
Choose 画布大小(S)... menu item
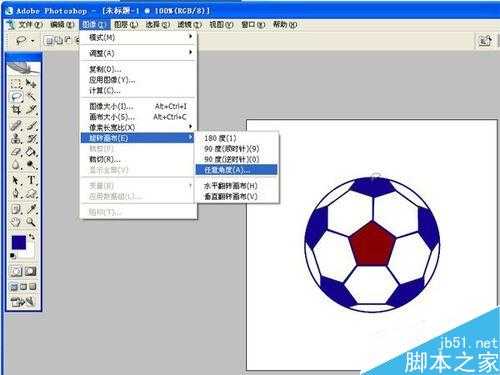[138, 117]
